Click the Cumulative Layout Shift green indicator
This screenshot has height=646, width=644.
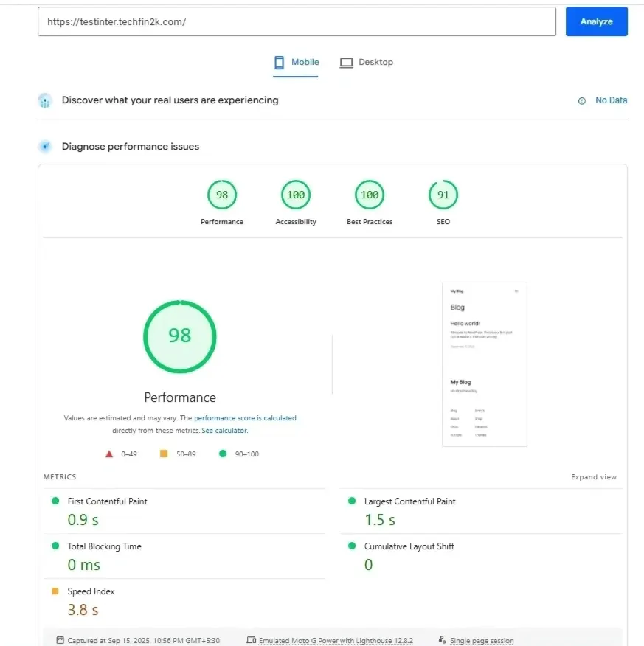(x=352, y=546)
